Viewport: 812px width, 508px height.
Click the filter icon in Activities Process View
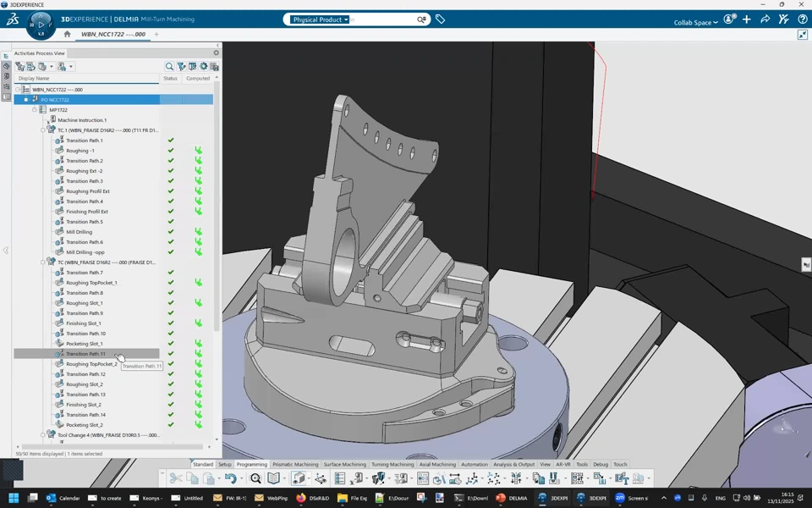pos(181,66)
